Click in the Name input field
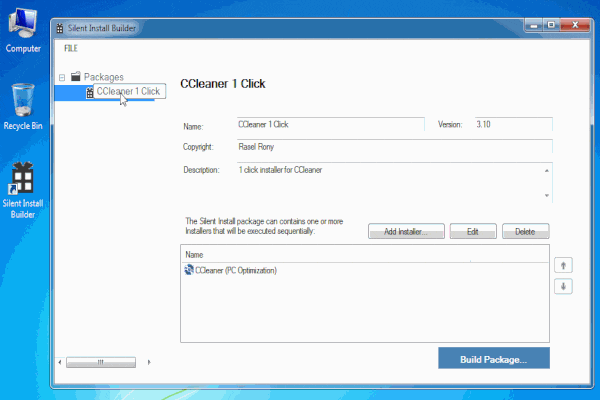This screenshot has width=600, height=400. [x=331, y=124]
